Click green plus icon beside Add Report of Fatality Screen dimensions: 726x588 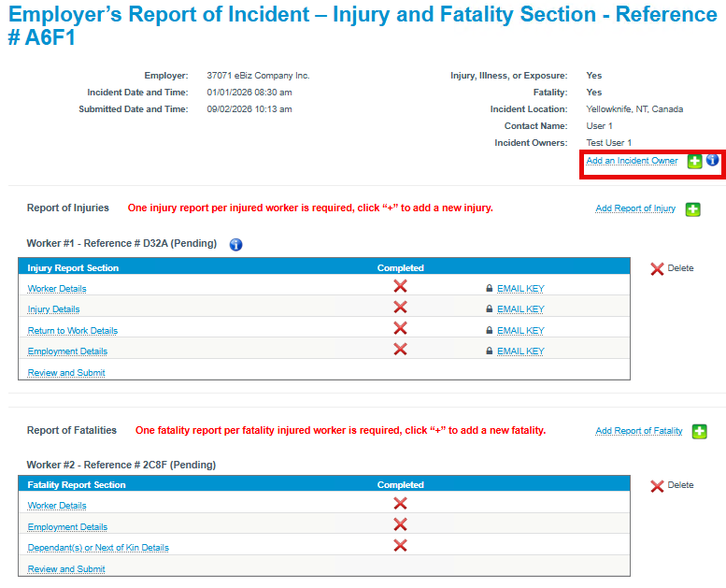[699, 431]
